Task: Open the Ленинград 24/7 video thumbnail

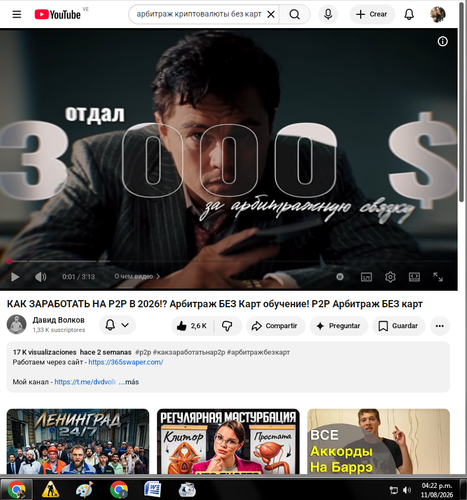Action: [78, 441]
